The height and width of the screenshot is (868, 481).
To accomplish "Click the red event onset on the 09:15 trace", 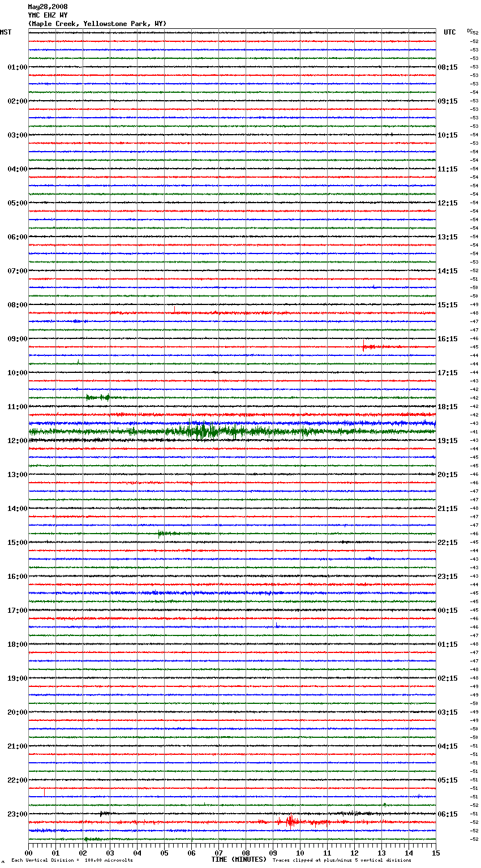I will point(364,346).
